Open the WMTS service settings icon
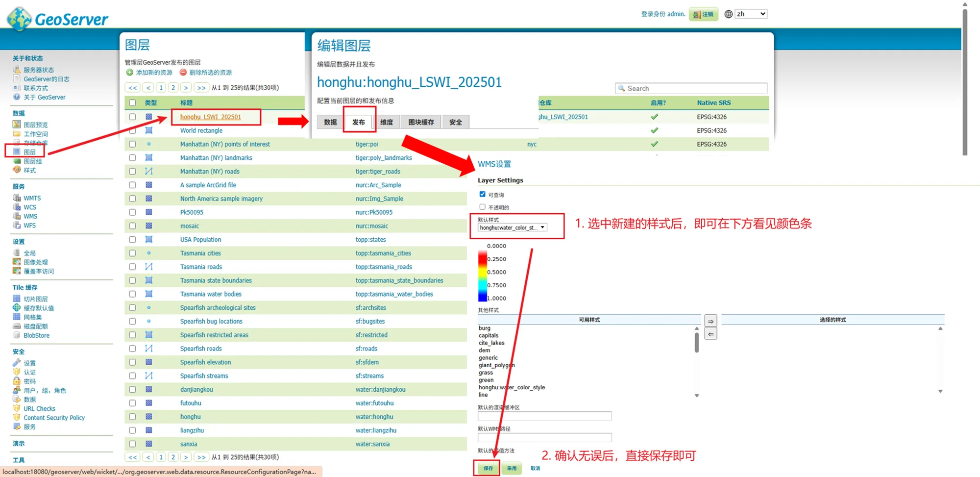 pyautogui.click(x=17, y=198)
